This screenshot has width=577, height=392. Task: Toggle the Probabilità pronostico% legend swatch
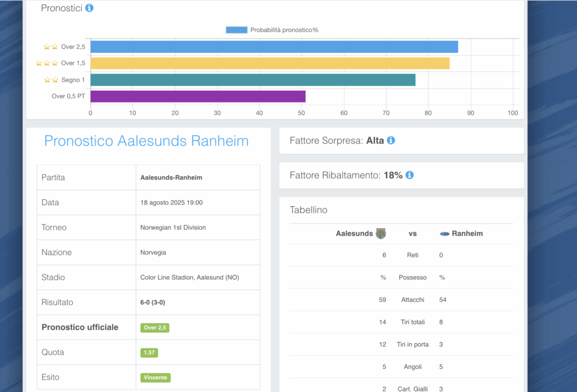(x=237, y=30)
